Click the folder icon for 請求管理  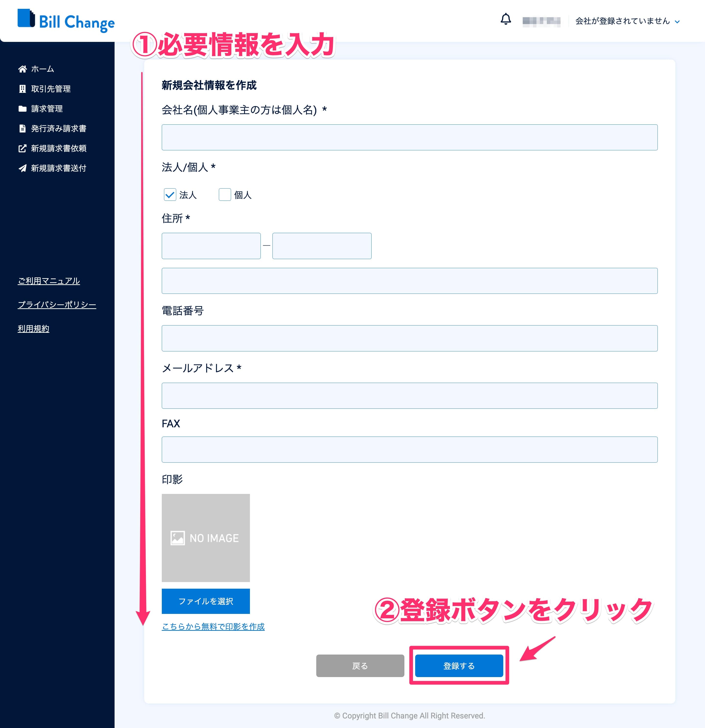[x=23, y=109]
